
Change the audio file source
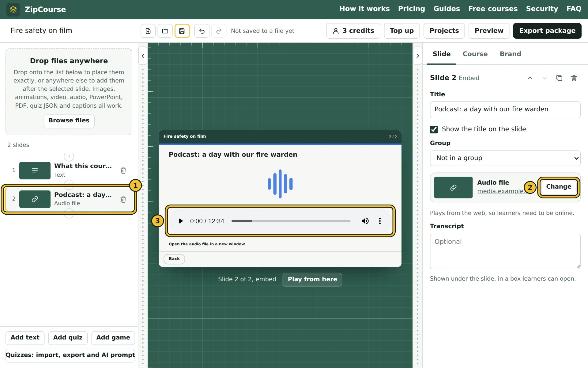[559, 187]
